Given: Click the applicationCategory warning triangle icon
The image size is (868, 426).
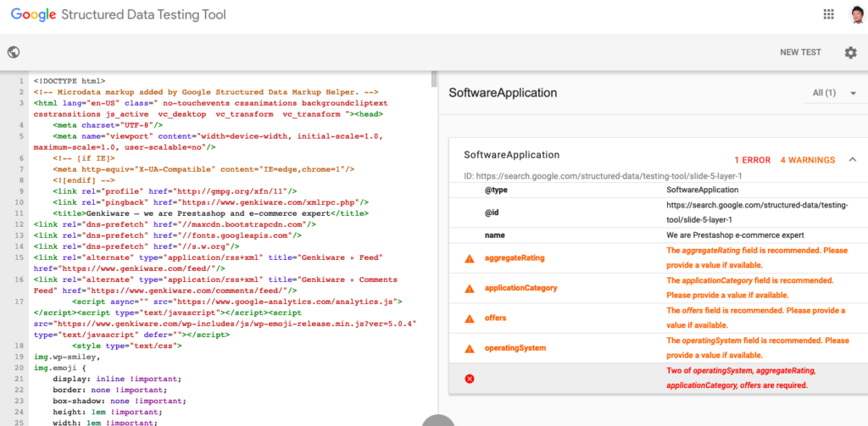Looking at the screenshot, I should coord(470,288).
